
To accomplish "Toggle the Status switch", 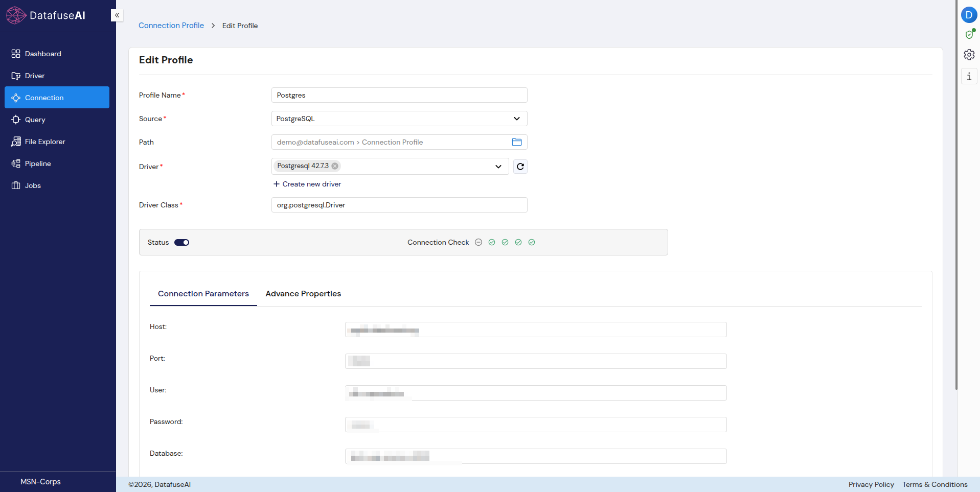I will pyautogui.click(x=182, y=243).
